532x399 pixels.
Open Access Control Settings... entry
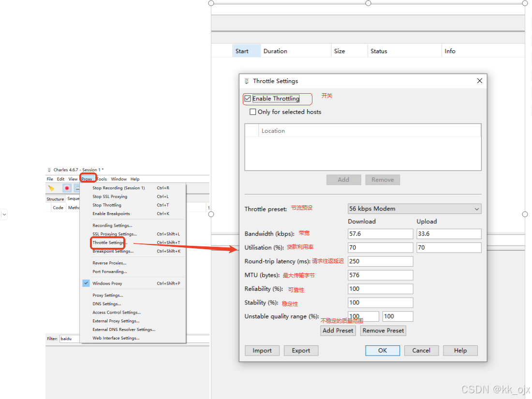click(133, 313)
